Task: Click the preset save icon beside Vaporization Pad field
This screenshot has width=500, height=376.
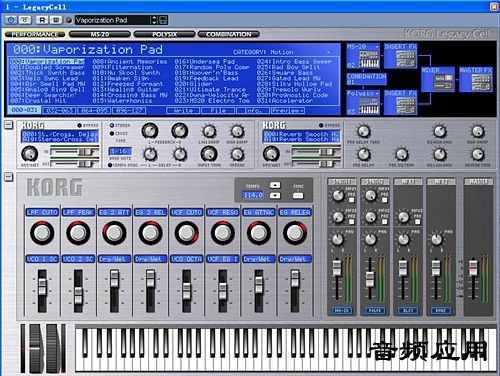Action: pos(163,20)
